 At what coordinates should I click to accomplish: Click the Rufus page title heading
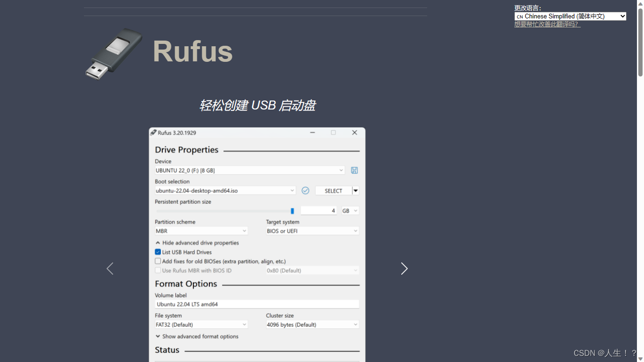pyautogui.click(x=193, y=51)
